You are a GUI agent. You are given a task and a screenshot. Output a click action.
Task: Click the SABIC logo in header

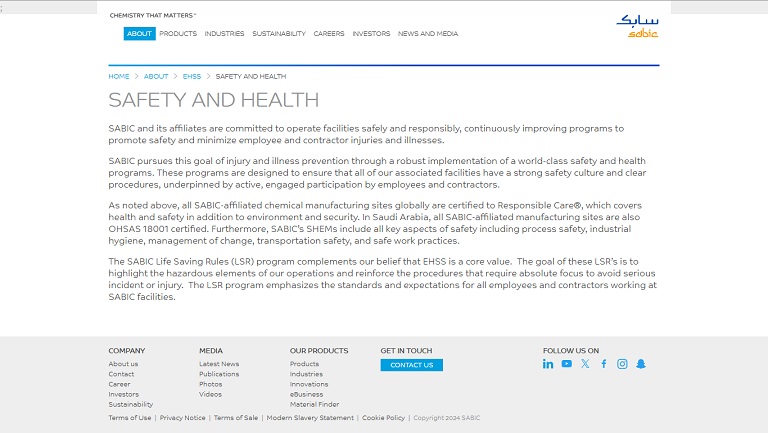pos(637,26)
